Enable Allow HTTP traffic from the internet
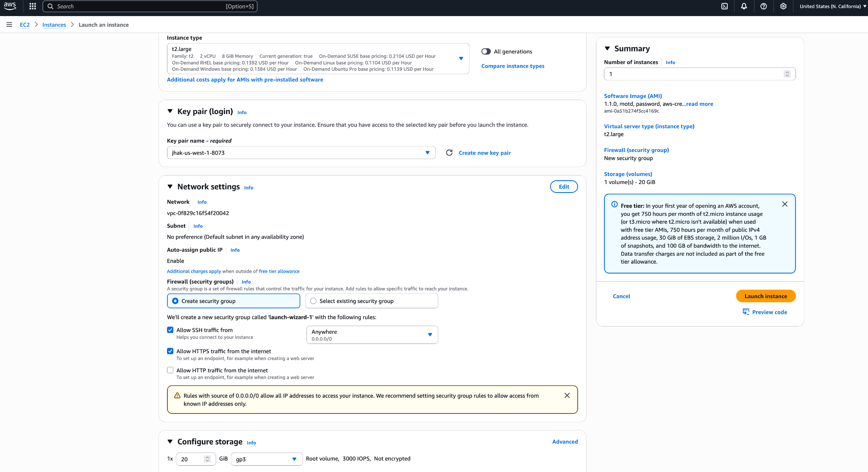 pos(170,370)
